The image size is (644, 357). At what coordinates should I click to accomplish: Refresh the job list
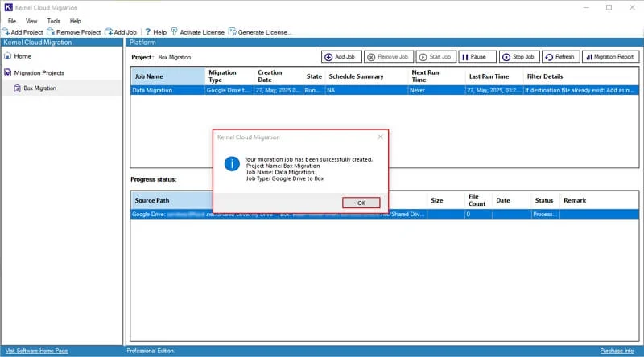click(x=560, y=57)
